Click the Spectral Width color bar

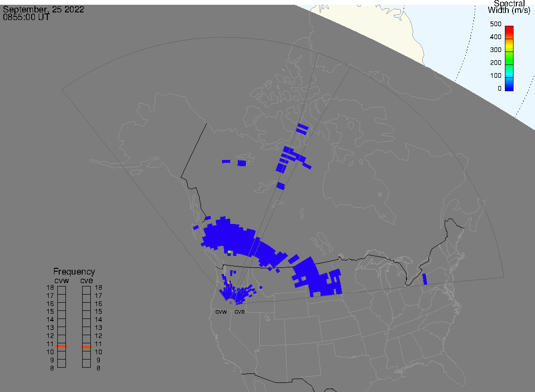pyautogui.click(x=509, y=58)
